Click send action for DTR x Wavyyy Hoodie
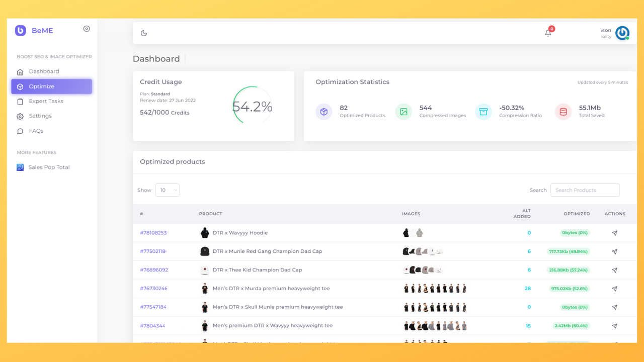Image resolution: width=644 pixels, height=362 pixels. 614,233
